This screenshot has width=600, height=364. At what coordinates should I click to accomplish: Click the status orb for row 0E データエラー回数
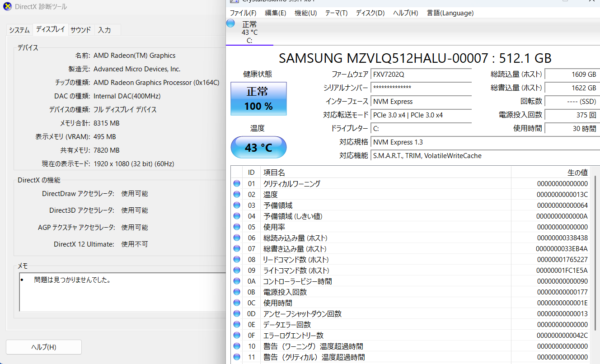click(237, 325)
